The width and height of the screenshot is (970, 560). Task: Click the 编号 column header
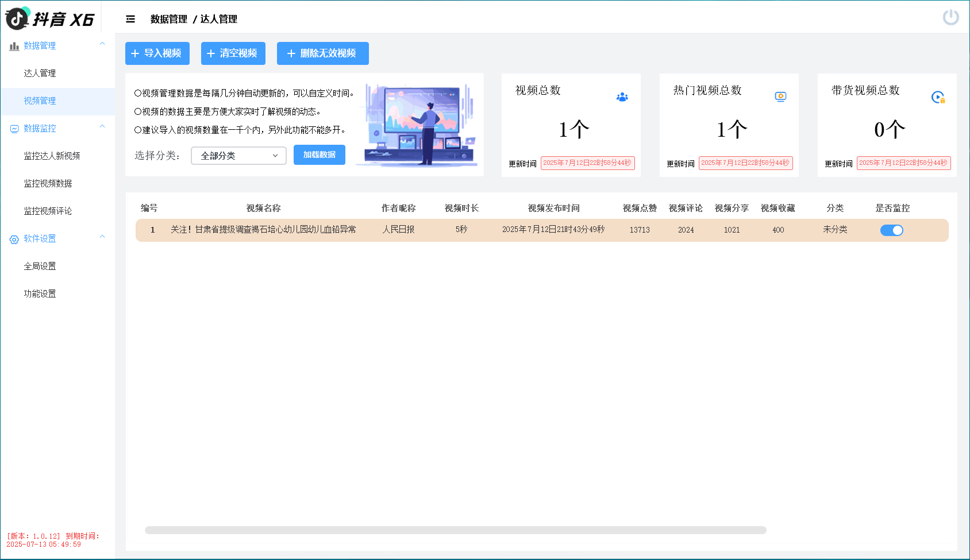149,208
